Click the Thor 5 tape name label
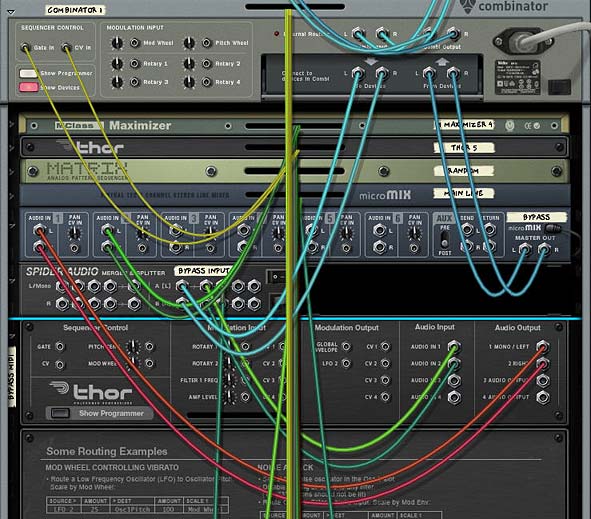The width and height of the screenshot is (591, 519). [x=464, y=148]
